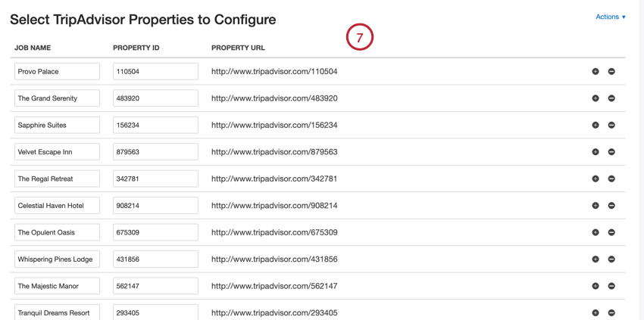The image size is (644, 320).
Task: Click the Provo Palace job name field
Action: (58, 71)
